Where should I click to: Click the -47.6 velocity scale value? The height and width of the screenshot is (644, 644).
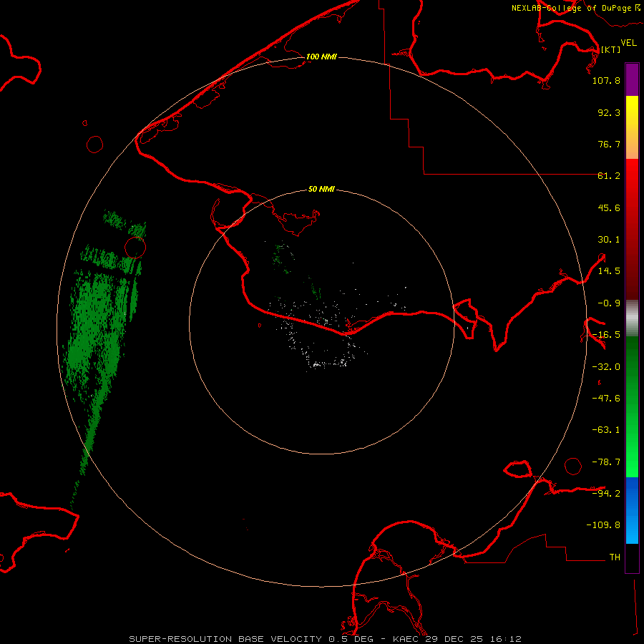coord(606,399)
